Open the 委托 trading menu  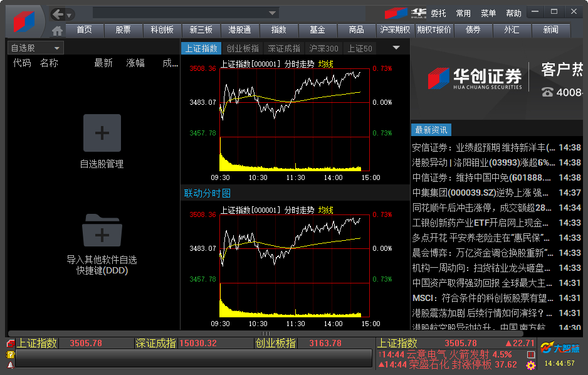pyautogui.click(x=438, y=14)
